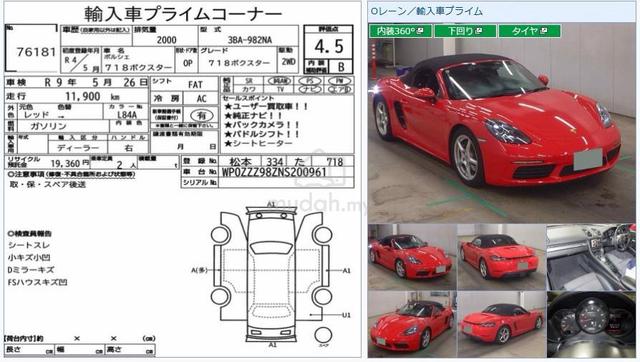The width and height of the screenshot is (640, 362).
Task: Select the interior seats and steering wheel thumbnail
Action: [591, 257]
